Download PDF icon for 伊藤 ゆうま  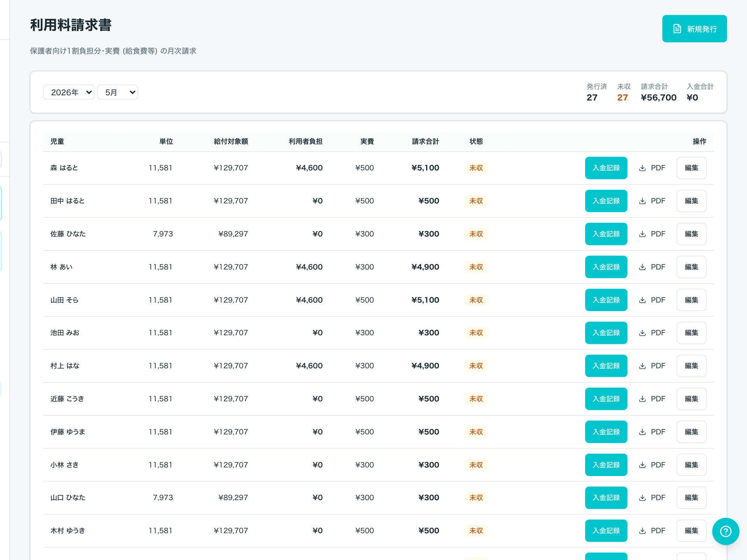pos(642,432)
